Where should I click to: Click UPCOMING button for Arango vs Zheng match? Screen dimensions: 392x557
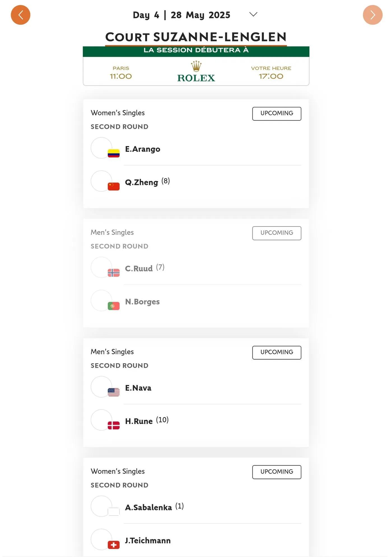pyautogui.click(x=277, y=113)
